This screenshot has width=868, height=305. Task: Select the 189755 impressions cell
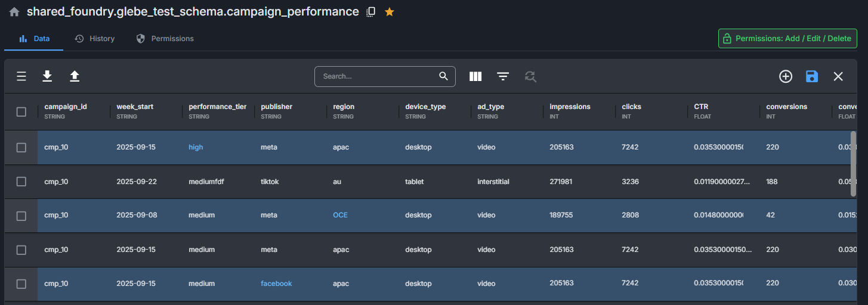(x=579, y=215)
